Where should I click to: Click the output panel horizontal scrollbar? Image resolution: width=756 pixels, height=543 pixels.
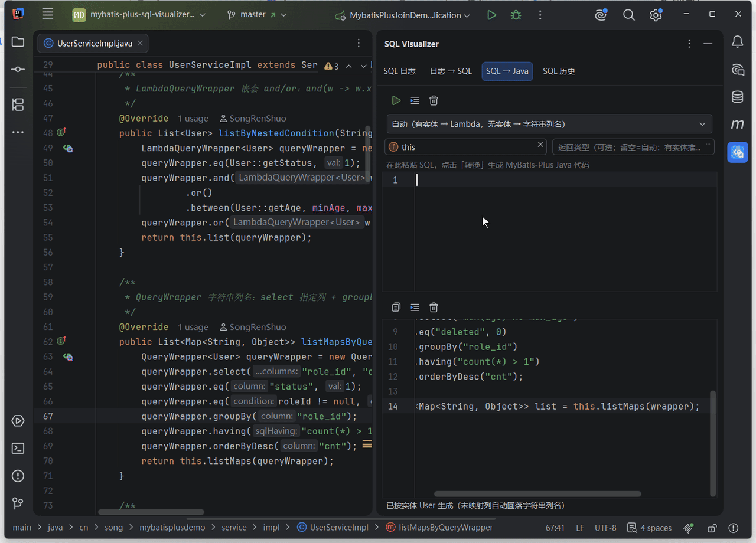(x=537, y=494)
